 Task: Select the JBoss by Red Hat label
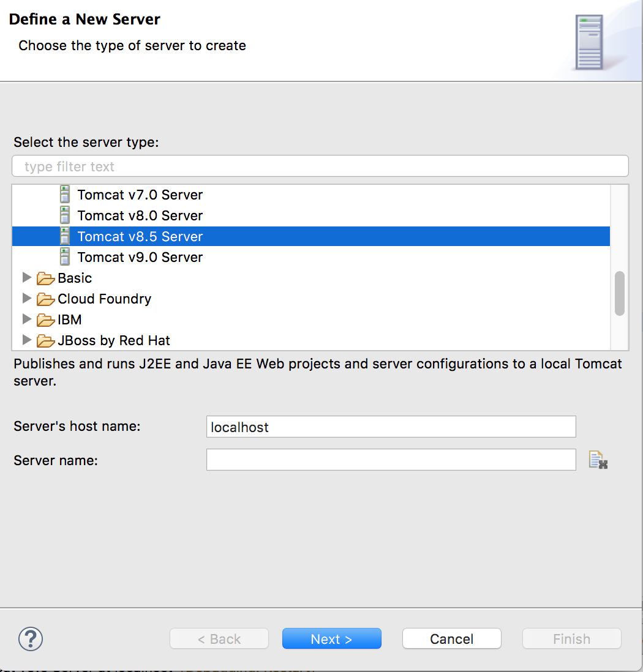pyautogui.click(x=114, y=340)
